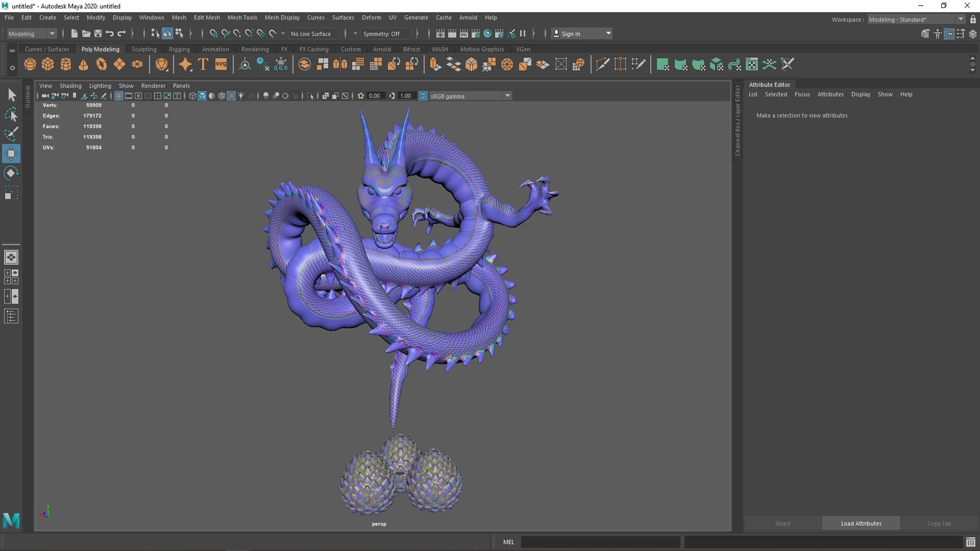
Task: Toggle smooth shade all in viewport
Action: 202,96
